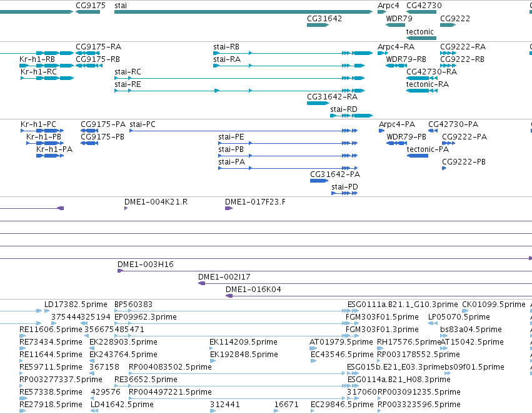The width and height of the screenshot is (532, 414).
Task: Click the CG9175 gene label
Action: [91, 6]
